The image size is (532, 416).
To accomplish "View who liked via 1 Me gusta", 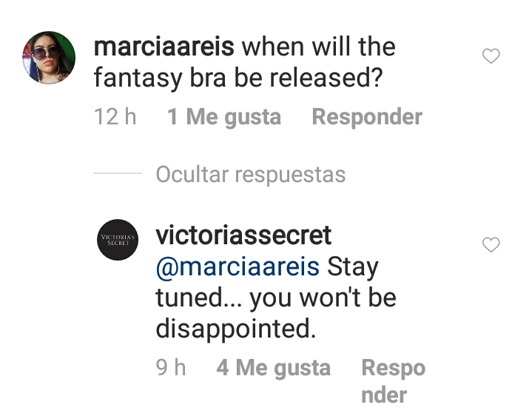I will [x=224, y=117].
